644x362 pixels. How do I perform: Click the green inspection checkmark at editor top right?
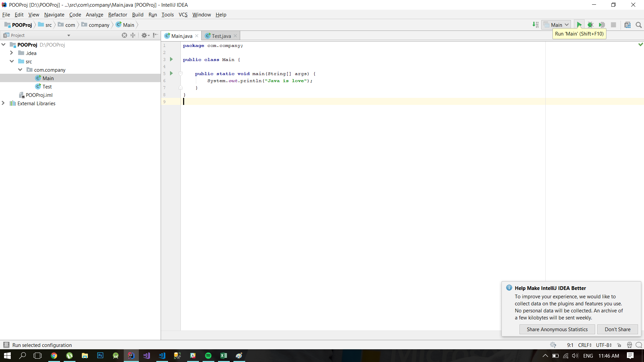click(x=640, y=44)
